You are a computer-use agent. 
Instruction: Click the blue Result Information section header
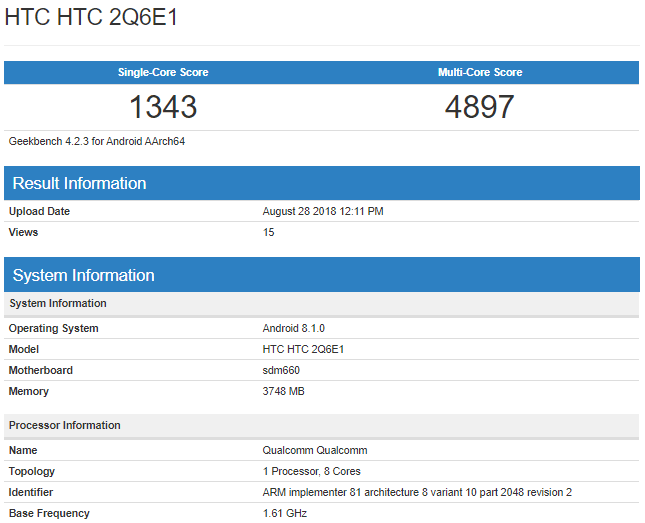tap(79, 183)
